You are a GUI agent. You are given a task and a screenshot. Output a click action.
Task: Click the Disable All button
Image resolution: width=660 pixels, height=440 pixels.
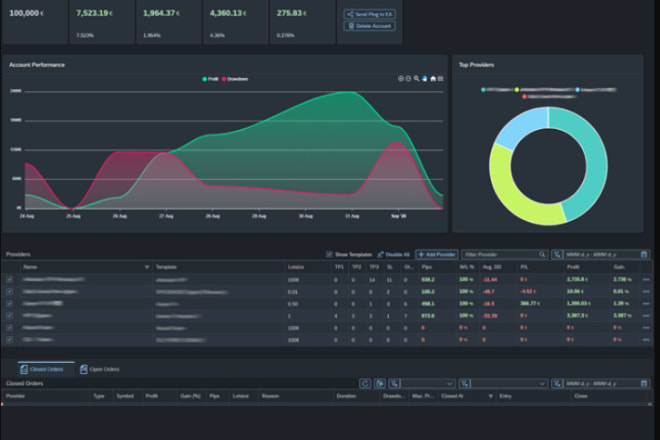tap(393, 254)
